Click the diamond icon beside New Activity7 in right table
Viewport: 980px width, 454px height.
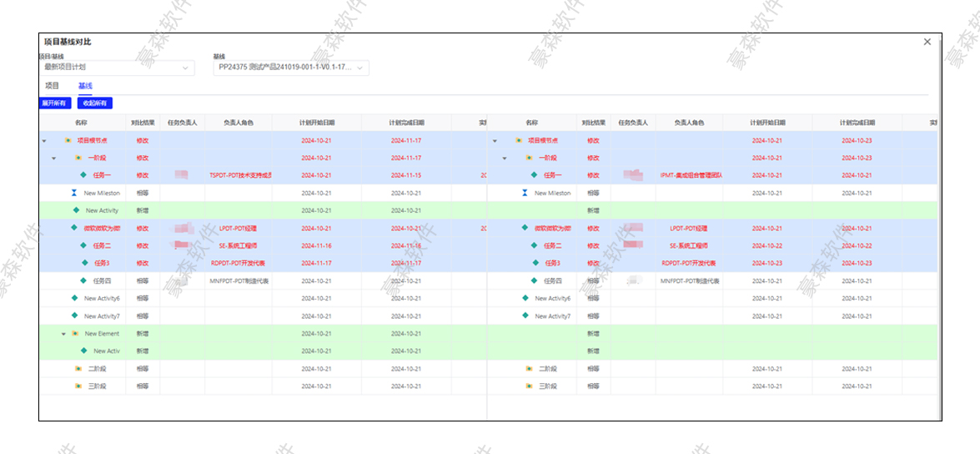[525, 315]
